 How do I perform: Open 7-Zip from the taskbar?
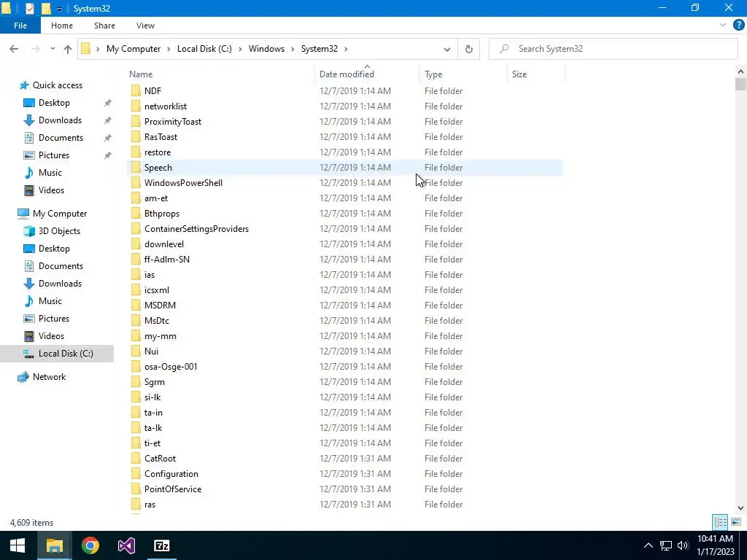point(162,545)
